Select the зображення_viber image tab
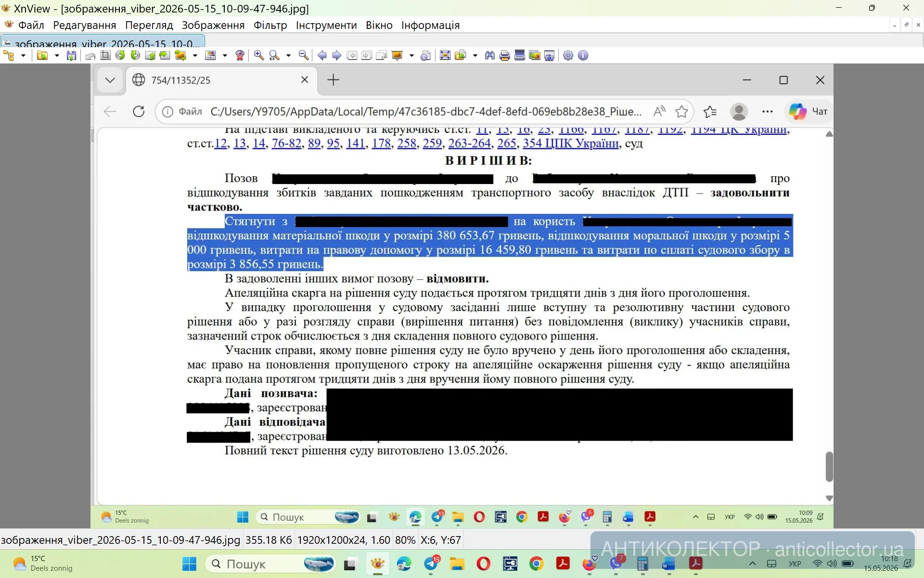The height and width of the screenshot is (578, 924). pyautogui.click(x=103, y=42)
